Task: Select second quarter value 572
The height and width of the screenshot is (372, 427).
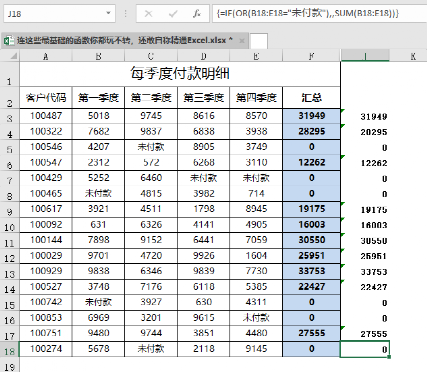Action: pos(151,163)
